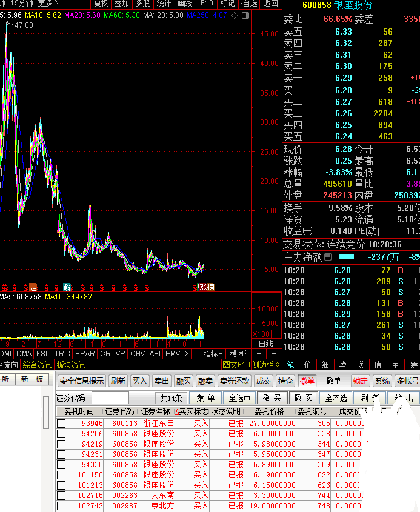Click the minus zoom button below the chart

[274, 354]
